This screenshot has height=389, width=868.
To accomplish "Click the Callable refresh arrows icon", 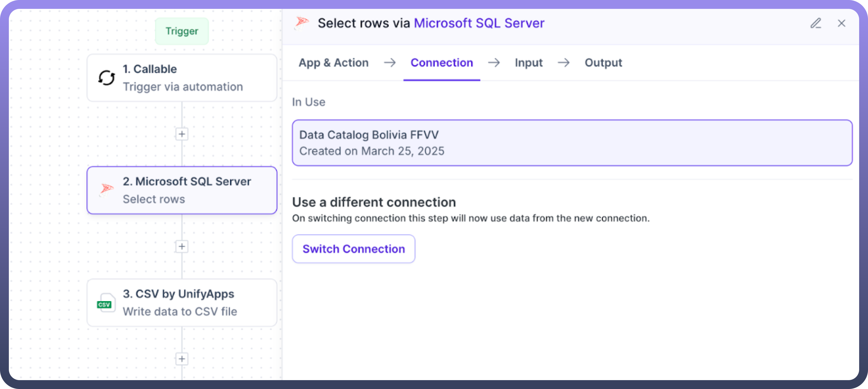I will tap(107, 78).
